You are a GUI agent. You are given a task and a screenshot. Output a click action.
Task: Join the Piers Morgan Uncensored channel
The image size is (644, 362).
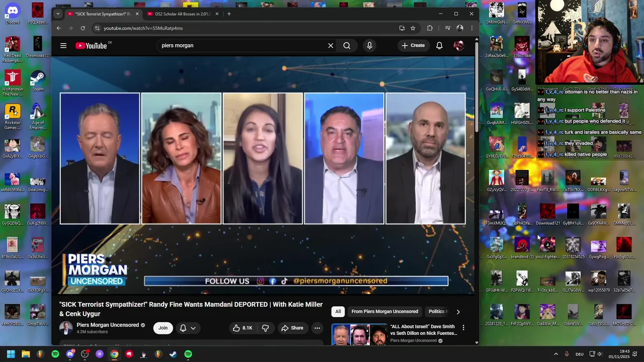[163, 328]
